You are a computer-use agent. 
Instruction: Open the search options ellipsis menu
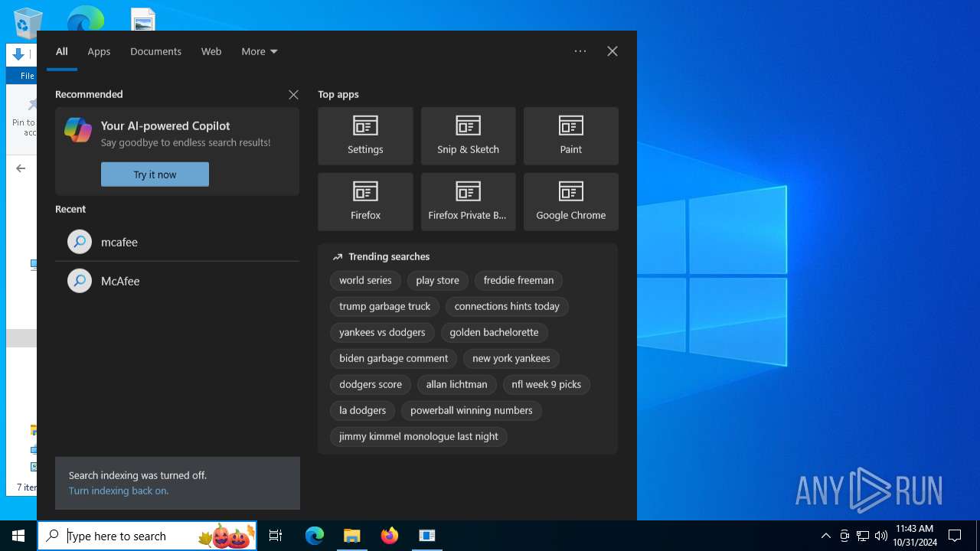tap(580, 51)
